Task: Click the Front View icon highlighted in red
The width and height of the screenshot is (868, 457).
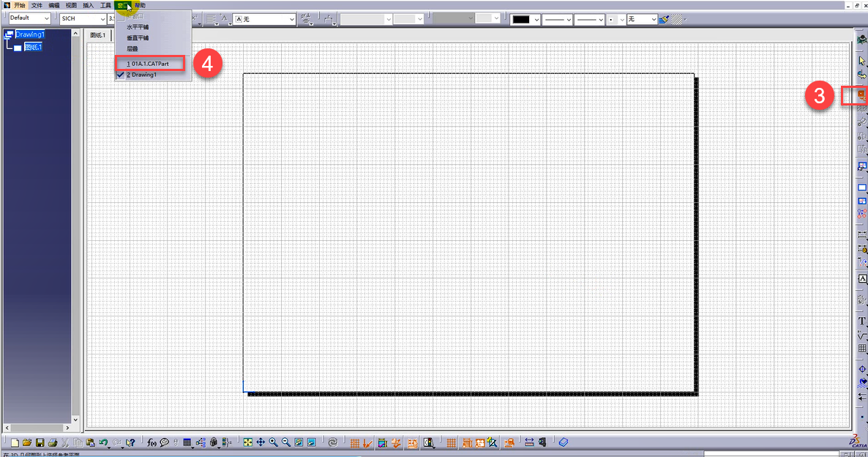Action: 861,94
